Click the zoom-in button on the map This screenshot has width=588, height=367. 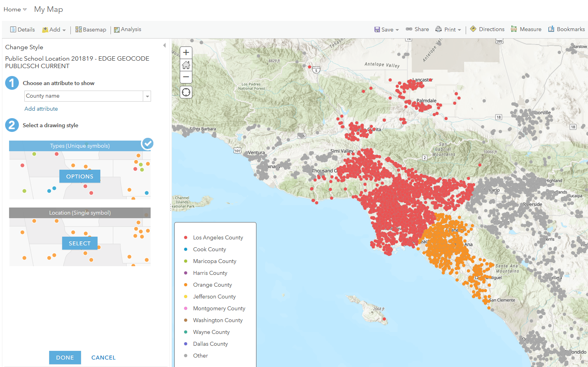186,52
